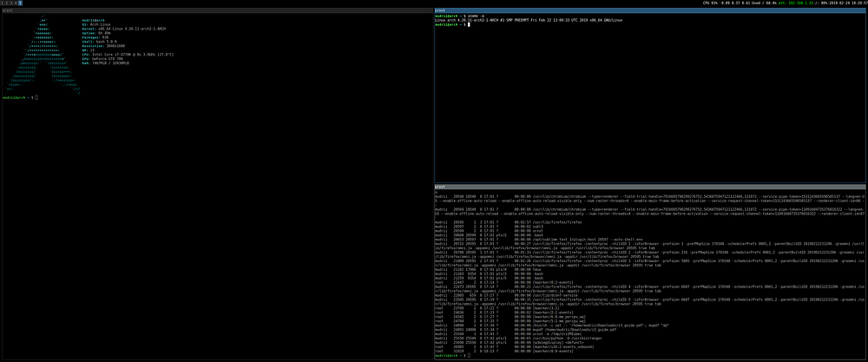The image size is (868, 362).
Task: Click the disk Used 68.4% status entry
Action: (x=764, y=3)
